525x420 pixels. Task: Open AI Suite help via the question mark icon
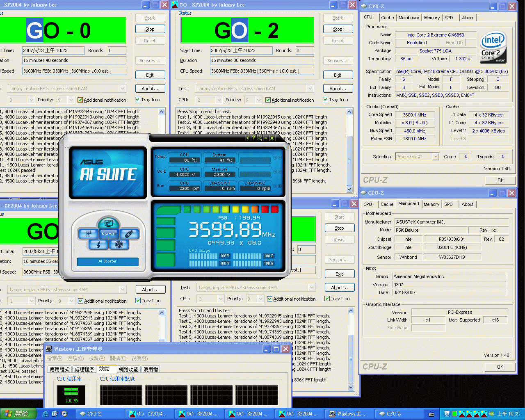click(x=253, y=139)
